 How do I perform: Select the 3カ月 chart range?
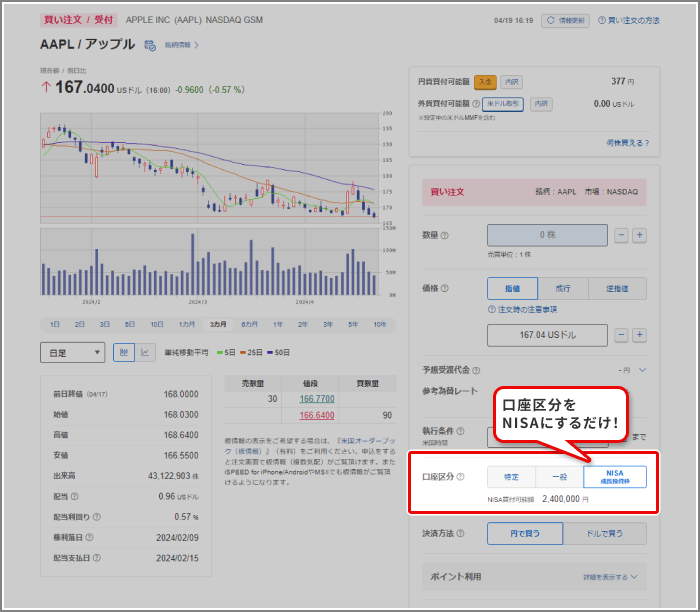coord(218,325)
